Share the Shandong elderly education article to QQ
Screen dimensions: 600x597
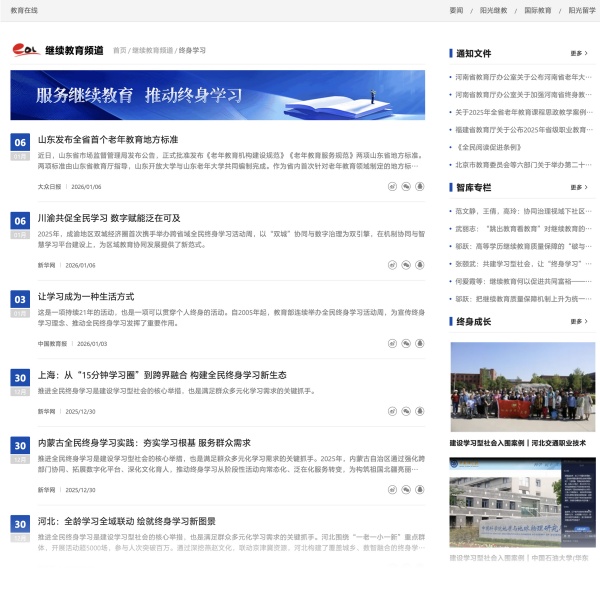[420, 186]
